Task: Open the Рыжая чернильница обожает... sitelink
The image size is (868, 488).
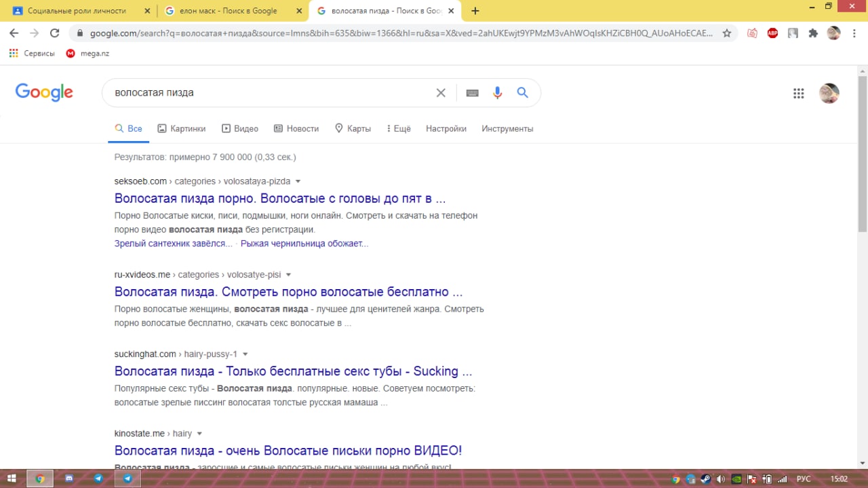Action: (304, 244)
